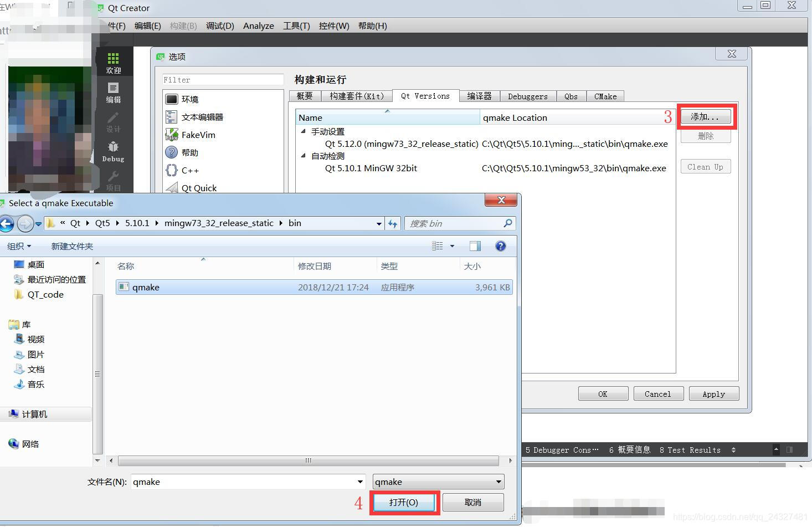Image resolution: width=812 pixels, height=527 pixels.
Task: Switch to the 概要 tab
Action: [x=305, y=96]
